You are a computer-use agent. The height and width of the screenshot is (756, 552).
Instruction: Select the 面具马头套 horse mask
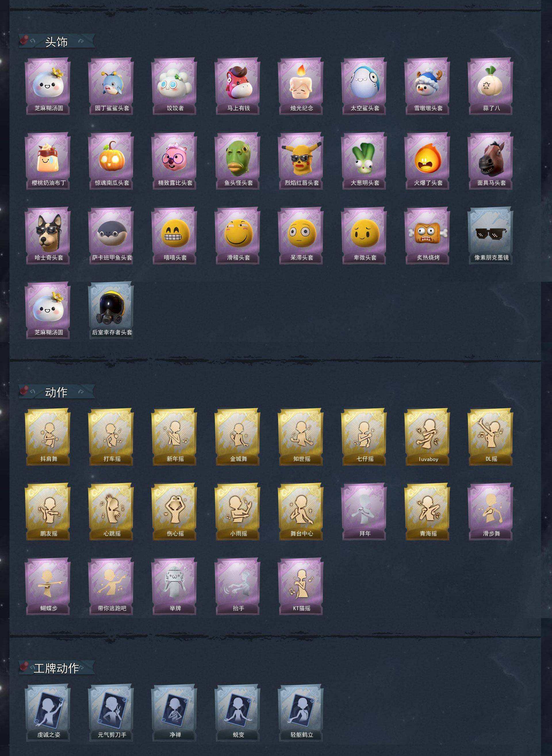[x=491, y=161]
